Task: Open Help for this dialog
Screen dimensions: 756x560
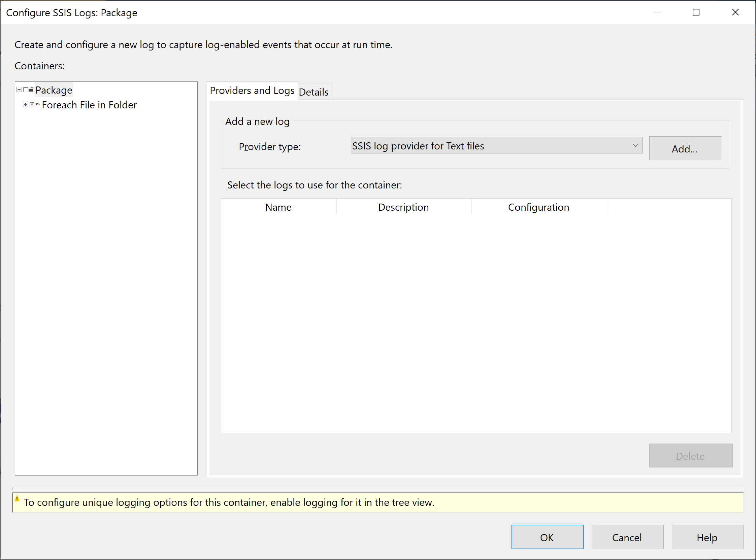Action: (x=707, y=537)
